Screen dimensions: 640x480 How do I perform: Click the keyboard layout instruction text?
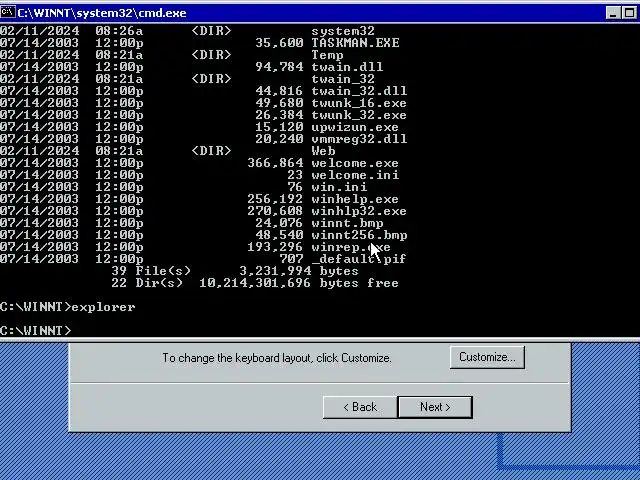tap(277, 358)
